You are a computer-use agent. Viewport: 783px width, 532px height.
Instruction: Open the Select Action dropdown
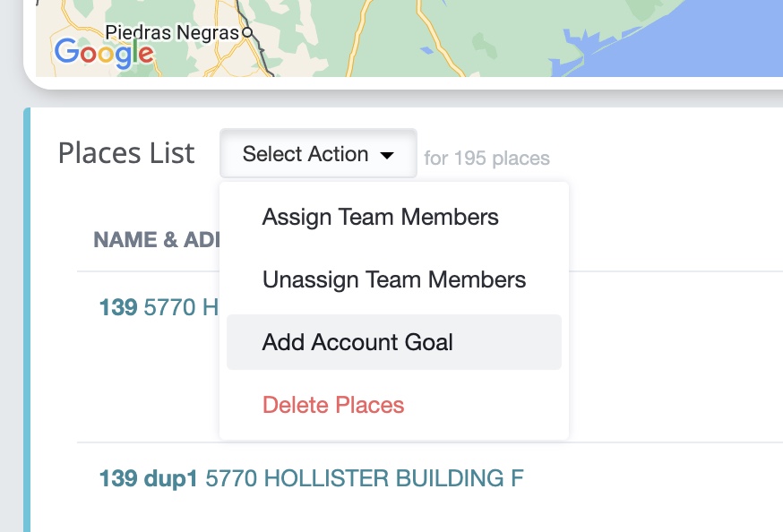[x=318, y=153]
